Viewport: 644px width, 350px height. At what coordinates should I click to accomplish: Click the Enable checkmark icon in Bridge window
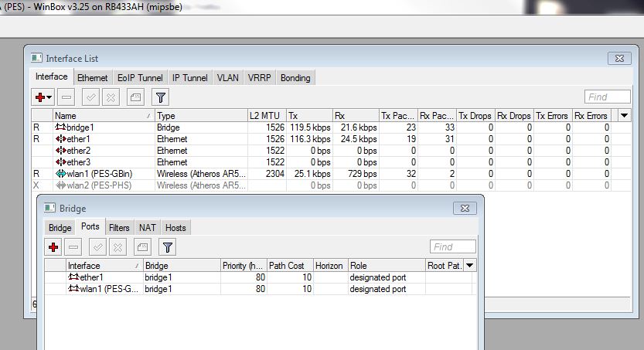[x=97, y=247]
